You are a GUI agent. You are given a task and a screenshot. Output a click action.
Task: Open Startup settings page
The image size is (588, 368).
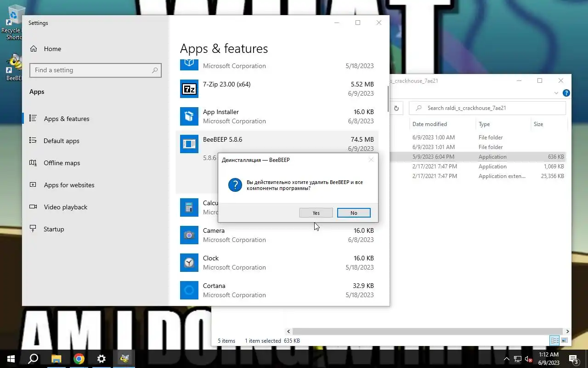click(96, 229)
